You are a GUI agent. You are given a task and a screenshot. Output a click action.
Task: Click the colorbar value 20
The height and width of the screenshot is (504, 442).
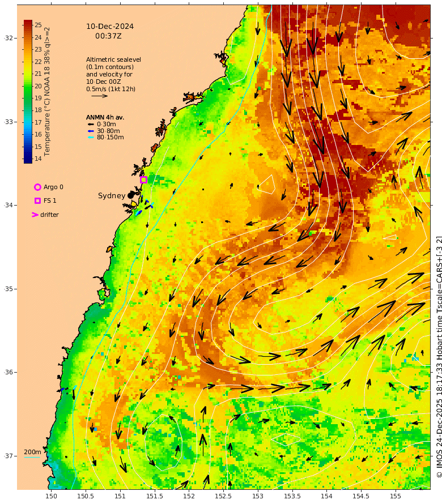39,86
